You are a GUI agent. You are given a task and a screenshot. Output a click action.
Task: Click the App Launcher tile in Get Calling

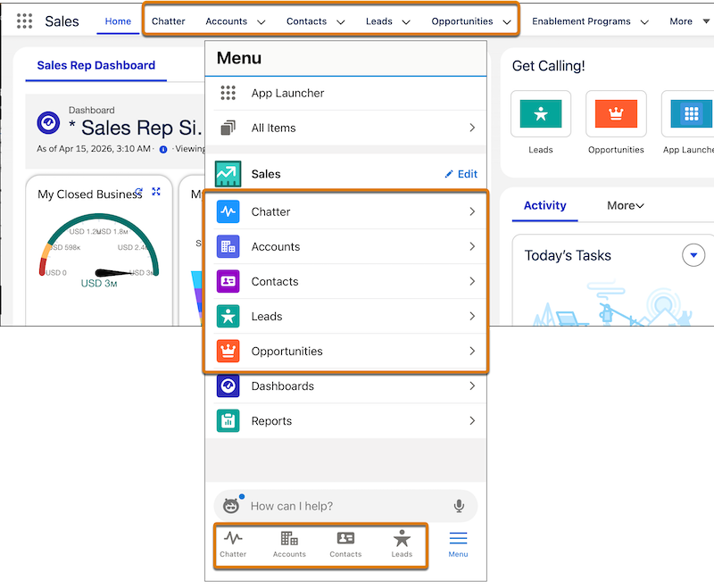point(687,114)
